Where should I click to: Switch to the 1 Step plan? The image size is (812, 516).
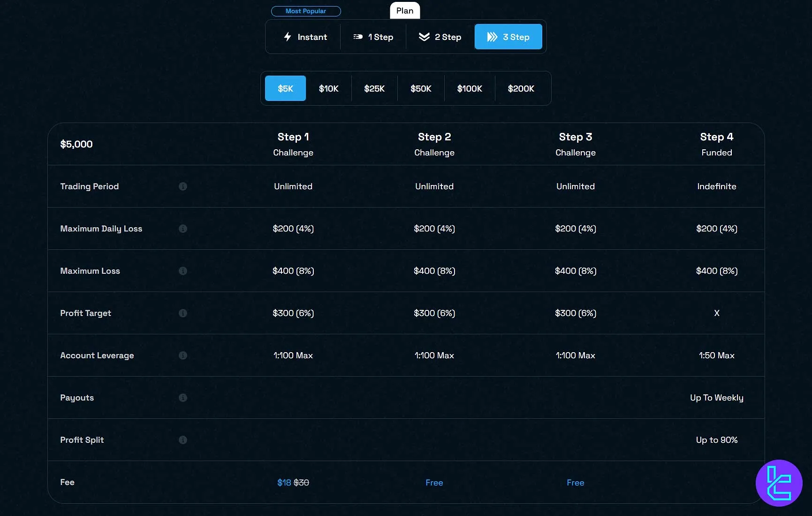(x=373, y=37)
